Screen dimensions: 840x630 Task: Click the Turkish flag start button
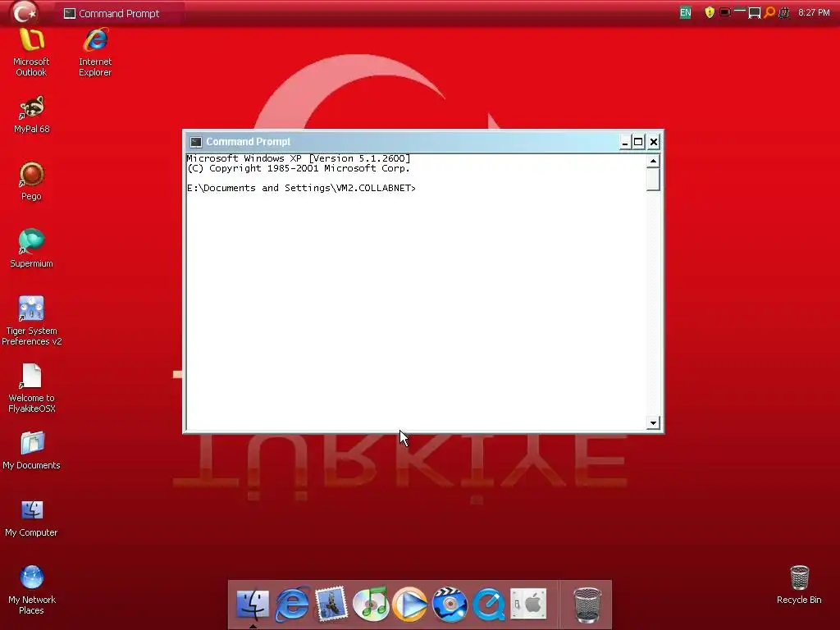[25, 12]
